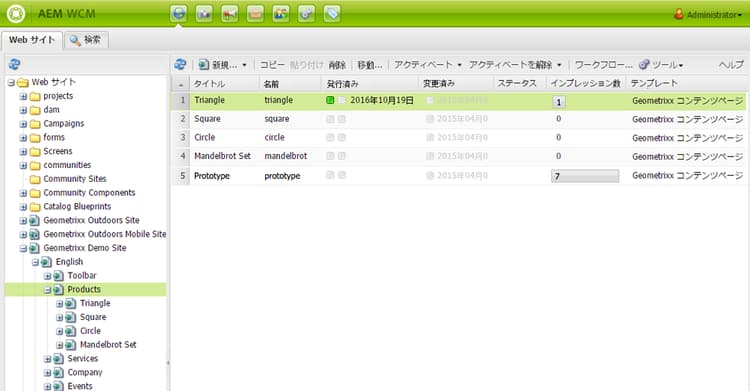Refresh the page grid using the toolbar refresh icon
Image resolution: width=750 pixels, height=391 pixels.
click(x=180, y=64)
